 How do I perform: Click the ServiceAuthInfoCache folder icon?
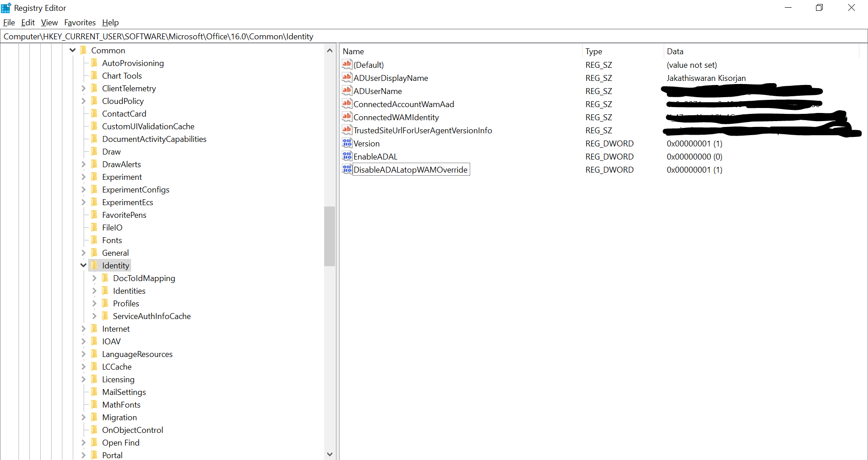105,316
